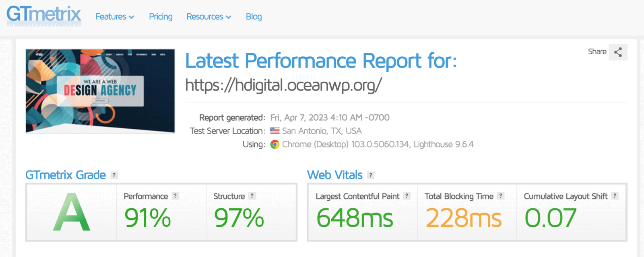The width and height of the screenshot is (644, 257).
Task: Open the Design Agency site thumbnail
Action: coord(100,91)
